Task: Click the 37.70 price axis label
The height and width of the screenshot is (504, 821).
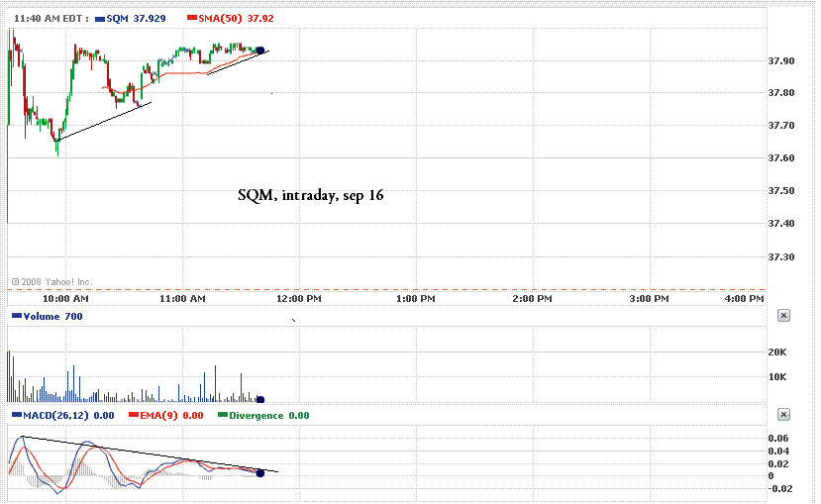Action: [x=781, y=126]
